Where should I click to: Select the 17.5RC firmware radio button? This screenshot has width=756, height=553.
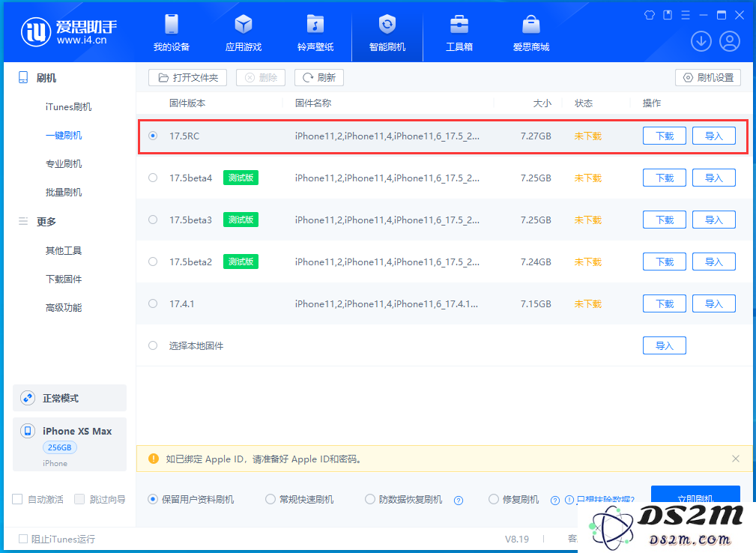point(153,136)
